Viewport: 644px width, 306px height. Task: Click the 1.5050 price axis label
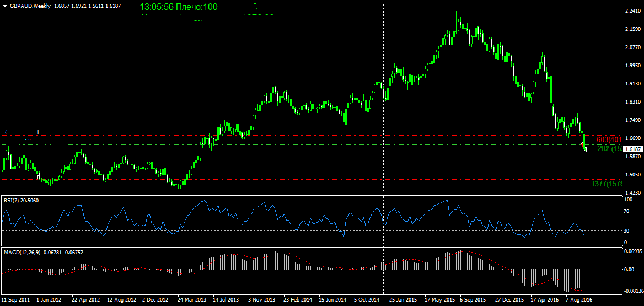click(x=633, y=174)
